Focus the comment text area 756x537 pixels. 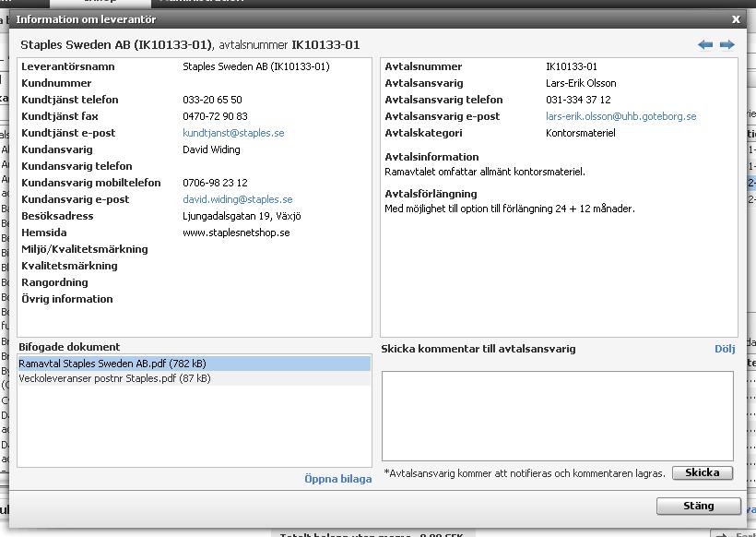pos(558,416)
